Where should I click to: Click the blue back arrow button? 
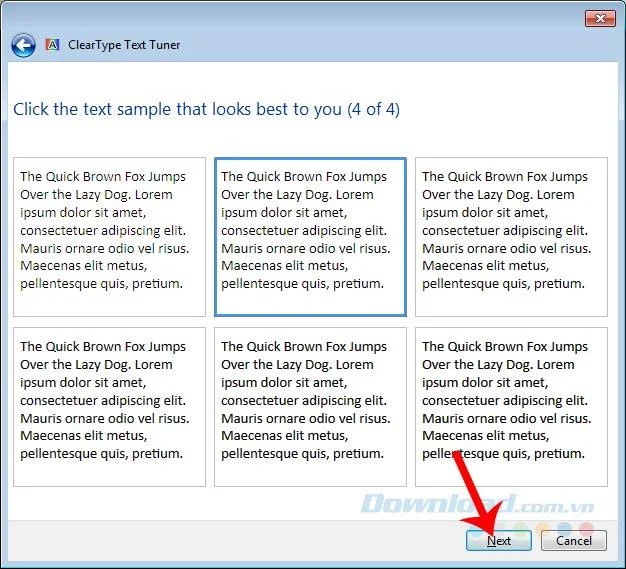[23, 45]
